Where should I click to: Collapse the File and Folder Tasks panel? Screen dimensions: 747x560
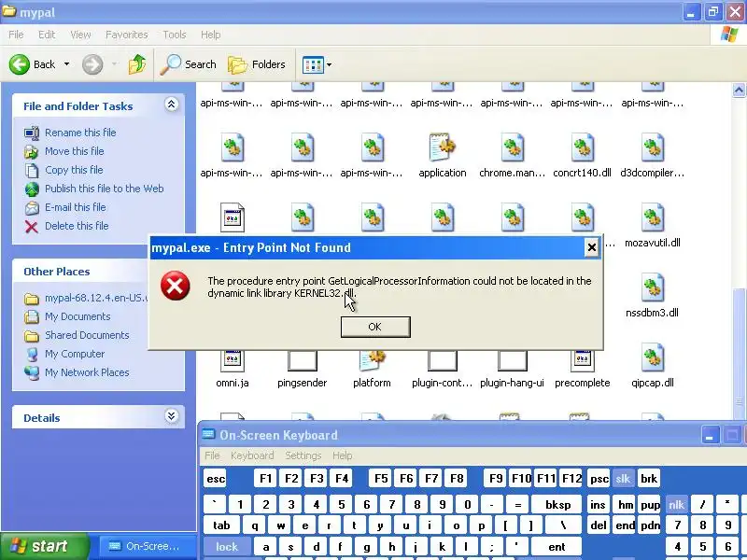click(171, 105)
